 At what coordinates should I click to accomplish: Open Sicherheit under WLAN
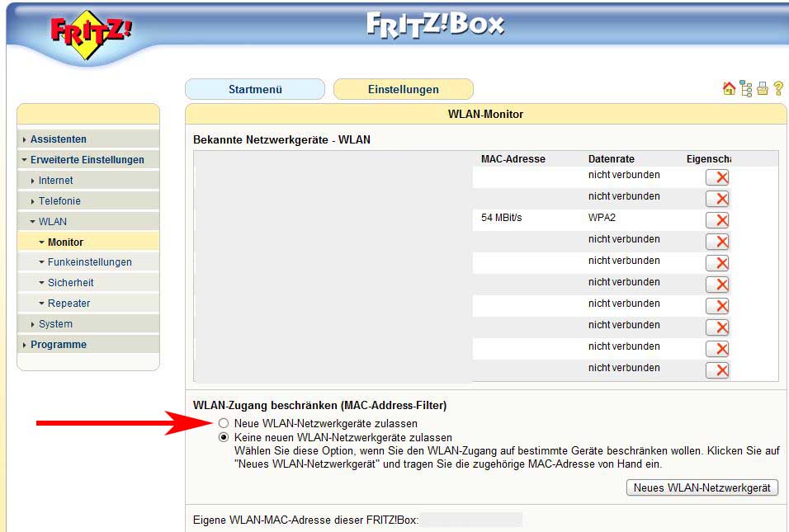point(88,283)
